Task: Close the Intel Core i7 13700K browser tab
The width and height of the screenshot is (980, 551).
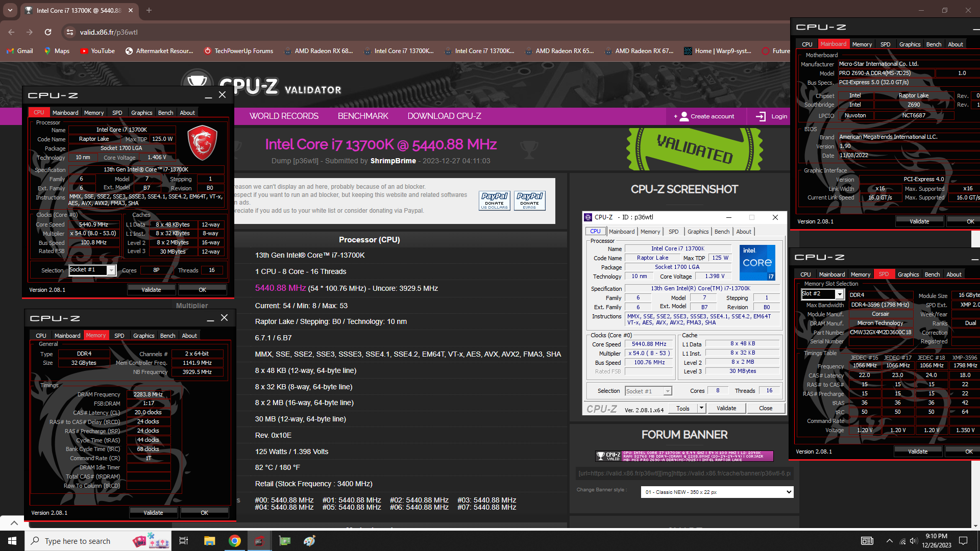Action: coord(131,10)
